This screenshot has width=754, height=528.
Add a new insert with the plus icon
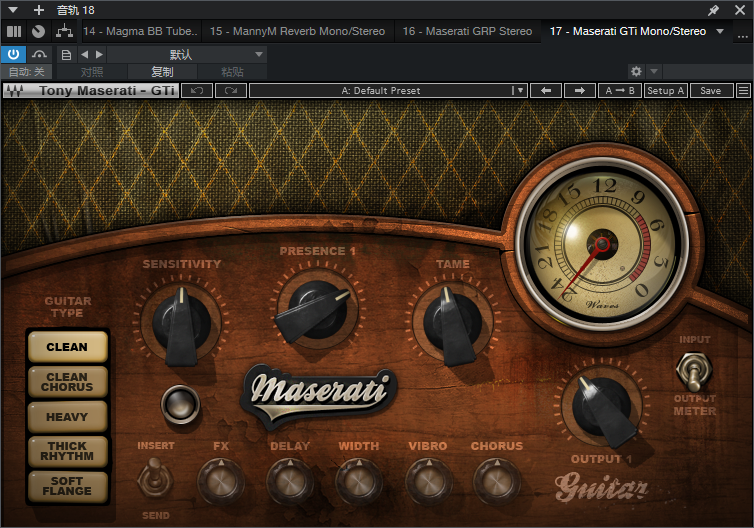[x=39, y=10]
